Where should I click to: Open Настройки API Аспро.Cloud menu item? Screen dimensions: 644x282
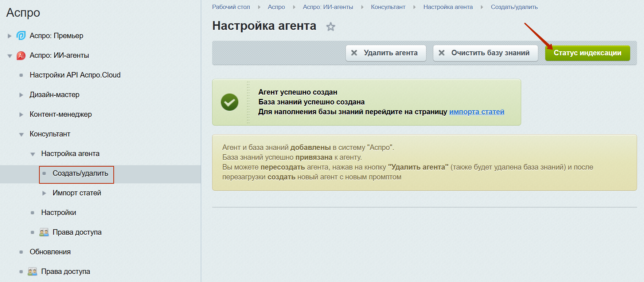pyautogui.click(x=75, y=75)
